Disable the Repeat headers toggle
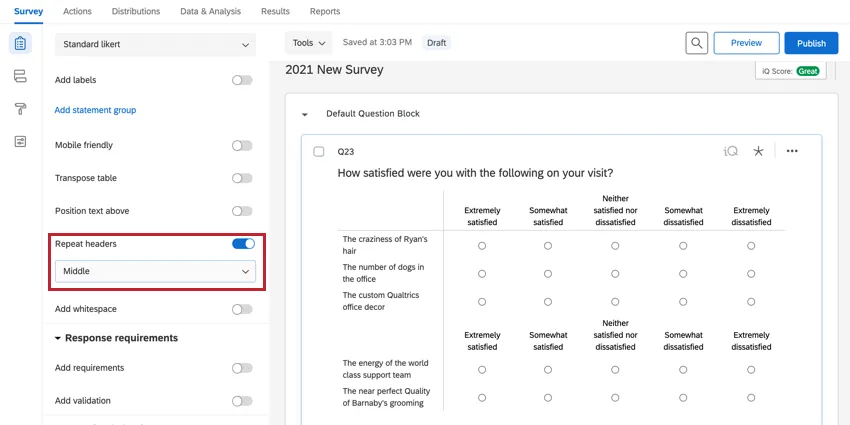 tap(243, 243)
